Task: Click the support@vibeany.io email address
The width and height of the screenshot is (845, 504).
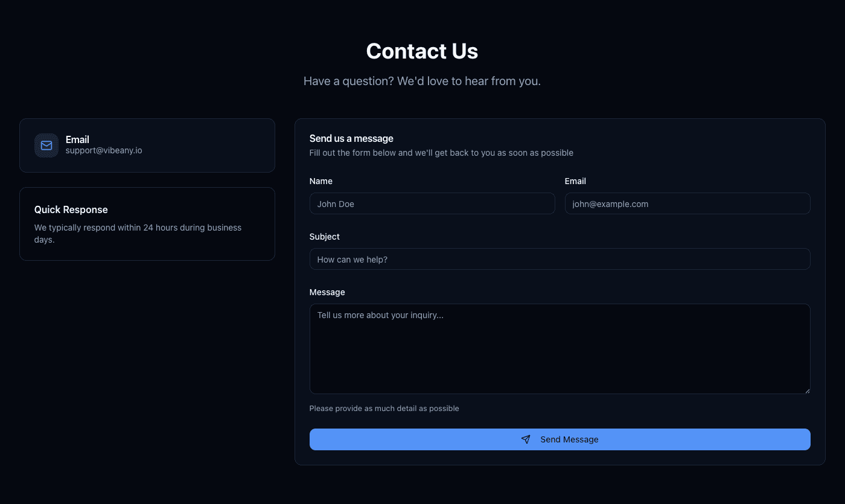Action: coord(104,150)
